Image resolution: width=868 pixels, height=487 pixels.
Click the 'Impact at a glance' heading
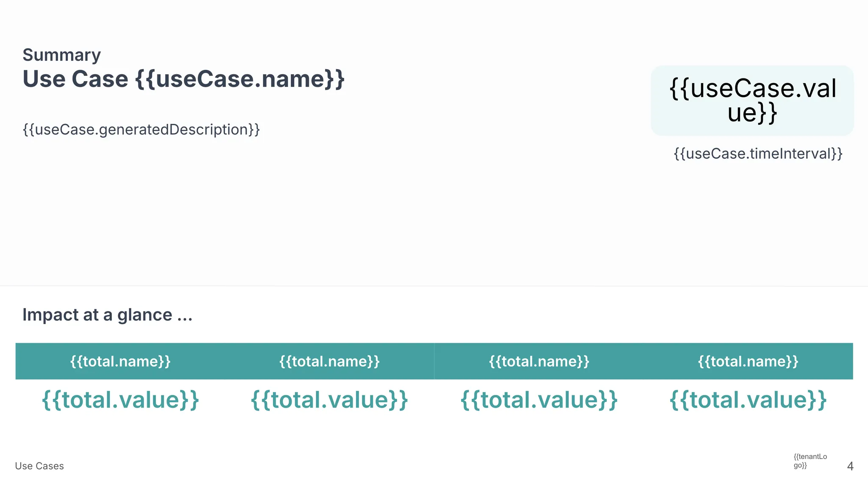pyautogui.click(x=97, y=315)
